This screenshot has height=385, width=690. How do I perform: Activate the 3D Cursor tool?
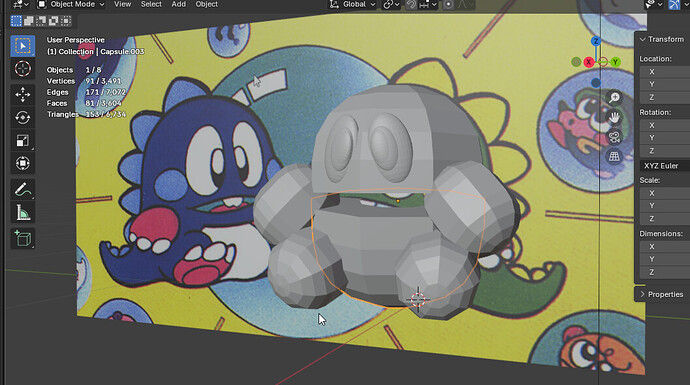tap(22, 69)
